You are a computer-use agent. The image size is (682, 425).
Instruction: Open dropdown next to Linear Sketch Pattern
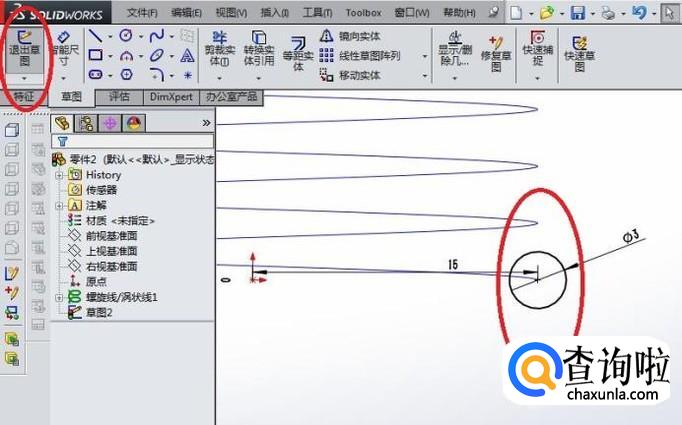click(425, 56)
